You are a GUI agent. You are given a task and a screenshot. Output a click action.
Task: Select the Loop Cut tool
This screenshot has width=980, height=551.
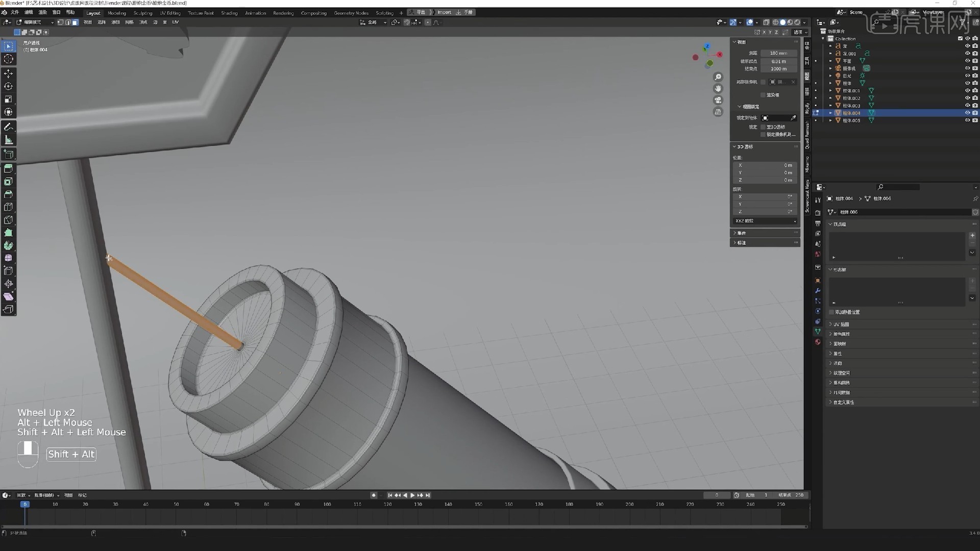click(x=9, y=207)
